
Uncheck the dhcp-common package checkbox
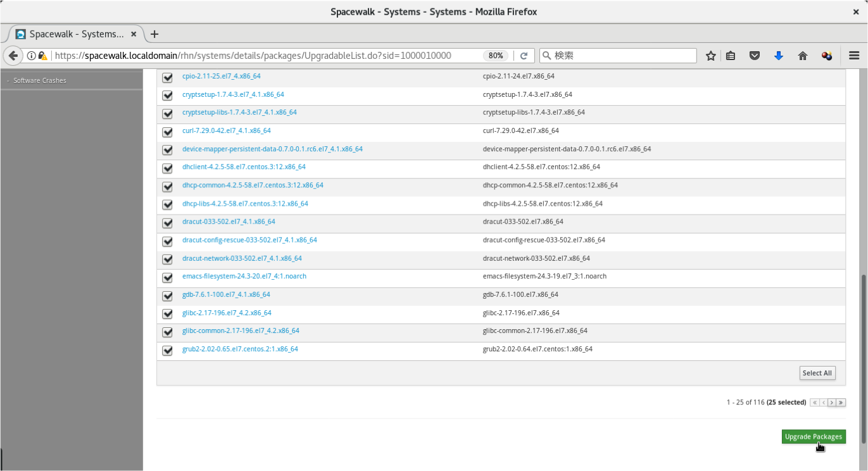click(167, 187)
